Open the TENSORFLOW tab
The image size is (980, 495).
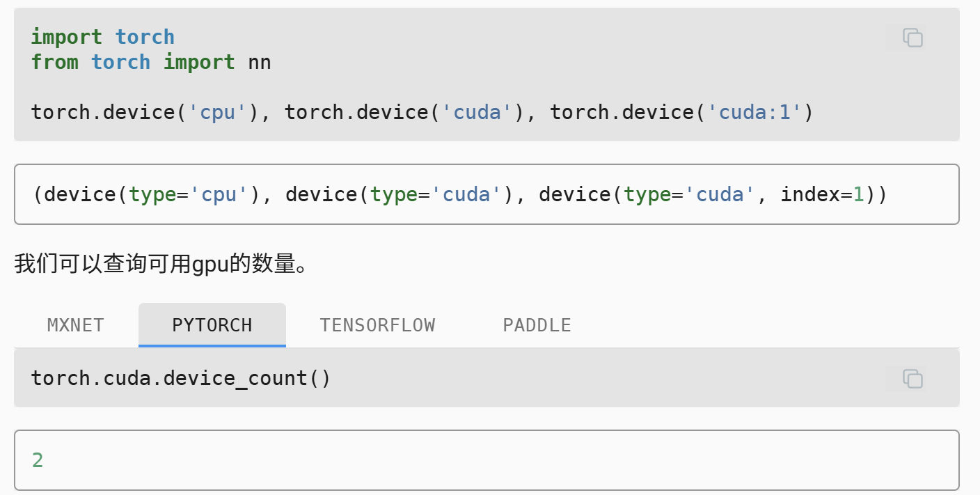[x=377, y=325]
